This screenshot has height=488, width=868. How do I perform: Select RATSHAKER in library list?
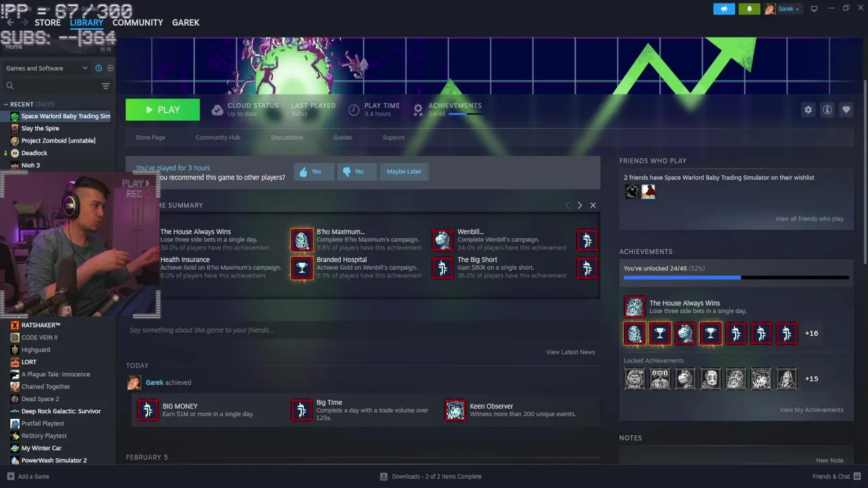(x=41, y=325)
